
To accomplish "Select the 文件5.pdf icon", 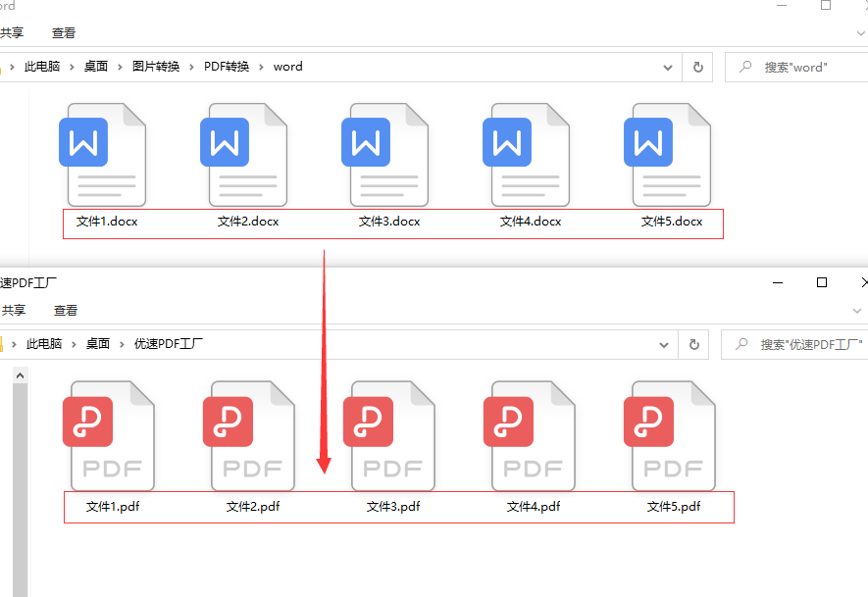I will [x=674, y=436].
